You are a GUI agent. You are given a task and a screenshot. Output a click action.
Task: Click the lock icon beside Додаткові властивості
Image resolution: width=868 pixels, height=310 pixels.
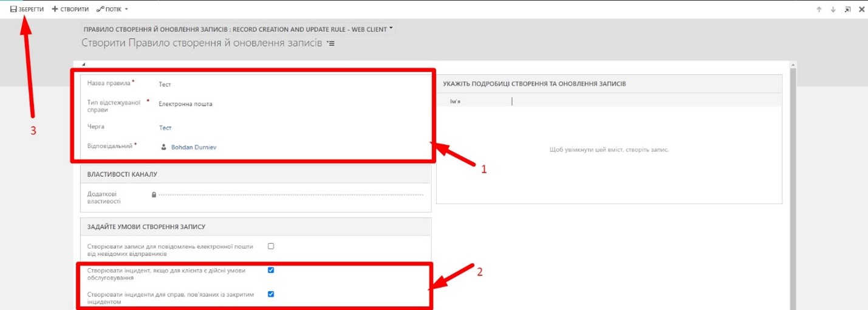(154, 195)
